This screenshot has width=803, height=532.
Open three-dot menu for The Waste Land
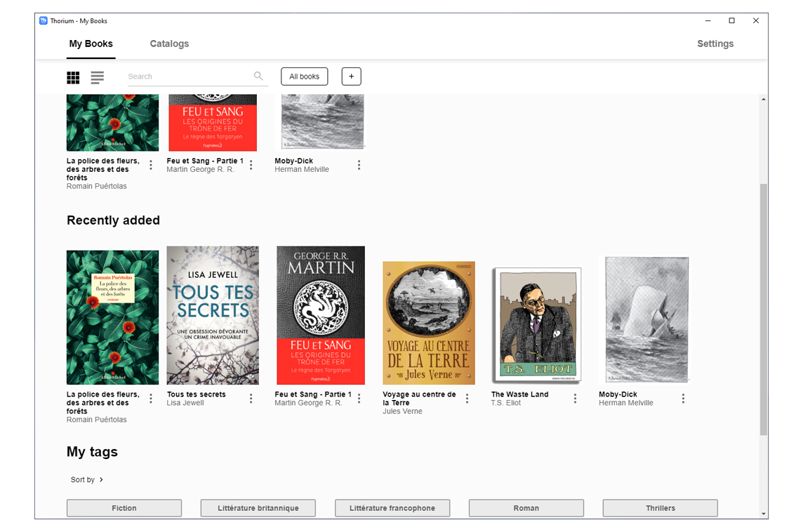click(x=575, y=399)
